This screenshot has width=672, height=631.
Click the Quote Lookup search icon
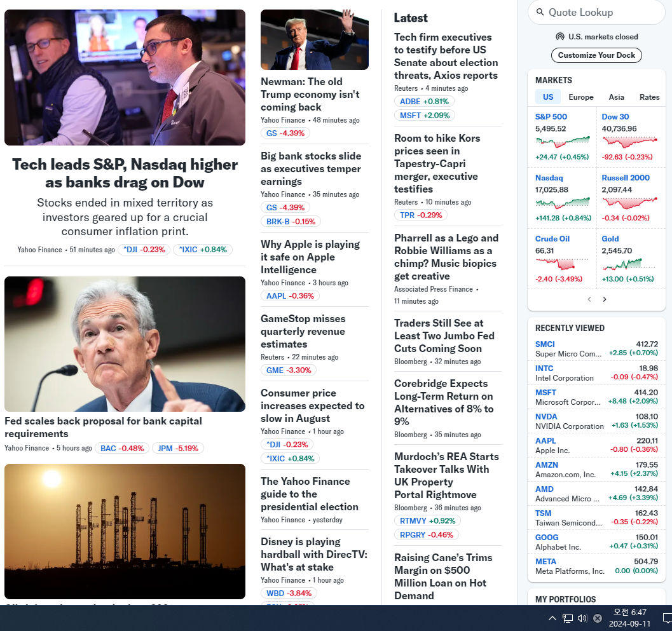(540, 12)
